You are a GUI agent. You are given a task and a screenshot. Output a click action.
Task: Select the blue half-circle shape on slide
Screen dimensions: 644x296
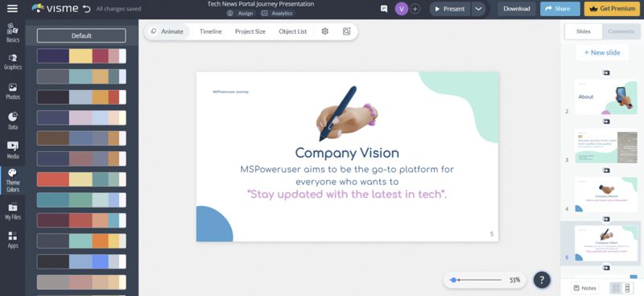[x=213, y=225]
